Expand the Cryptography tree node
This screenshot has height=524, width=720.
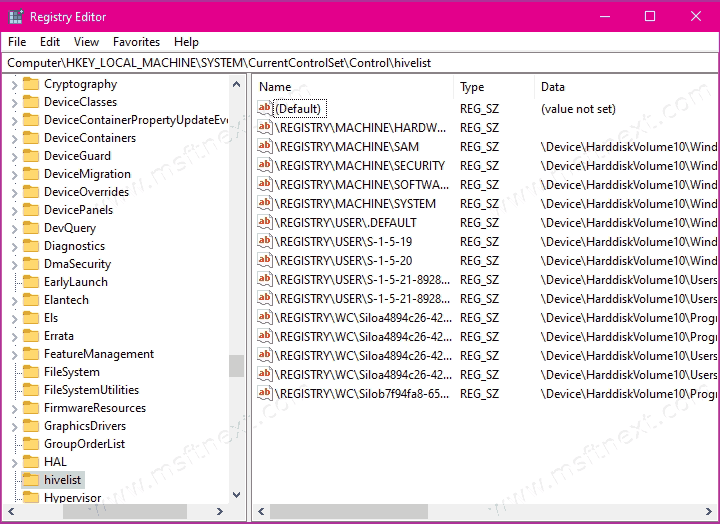pos(14,85)
